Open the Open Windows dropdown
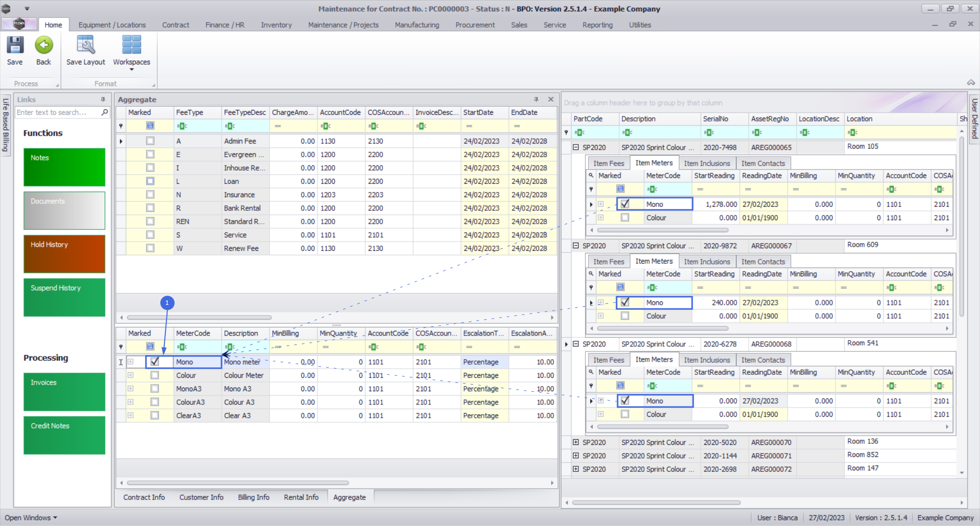The width and height of the screenshot is (980, 526). (31, 518)
